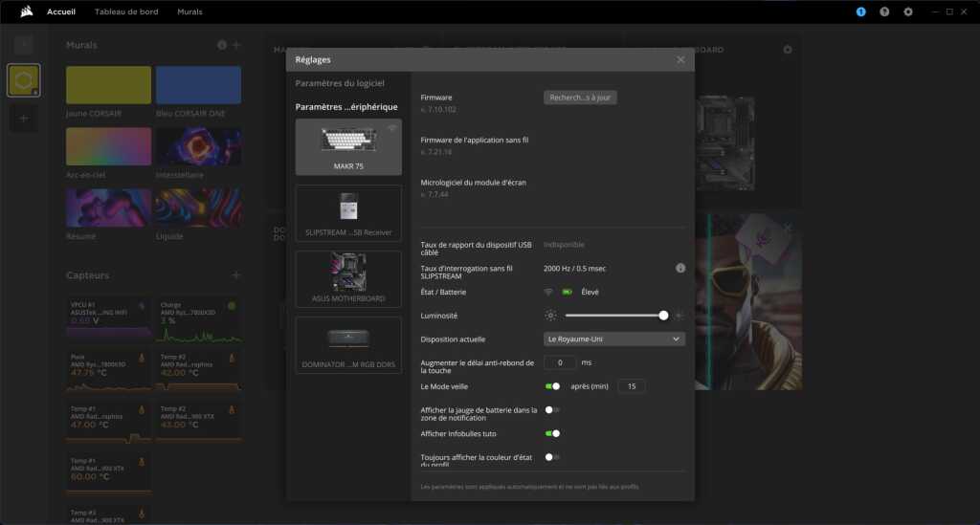Enable Toujours afficher la couleur d'état switch
The image size is (980, 525).
pyautogui.click(x=552, y=457)
